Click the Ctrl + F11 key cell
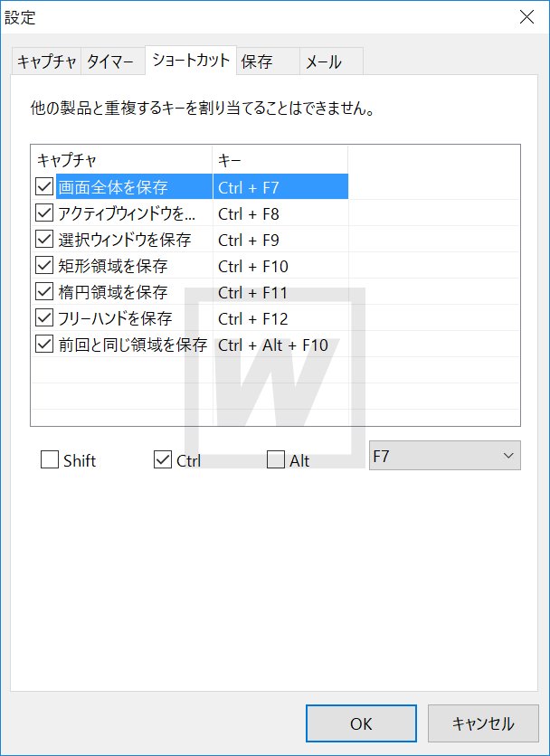The height and width of the screenshot is (756, 550). coord(280,292)
